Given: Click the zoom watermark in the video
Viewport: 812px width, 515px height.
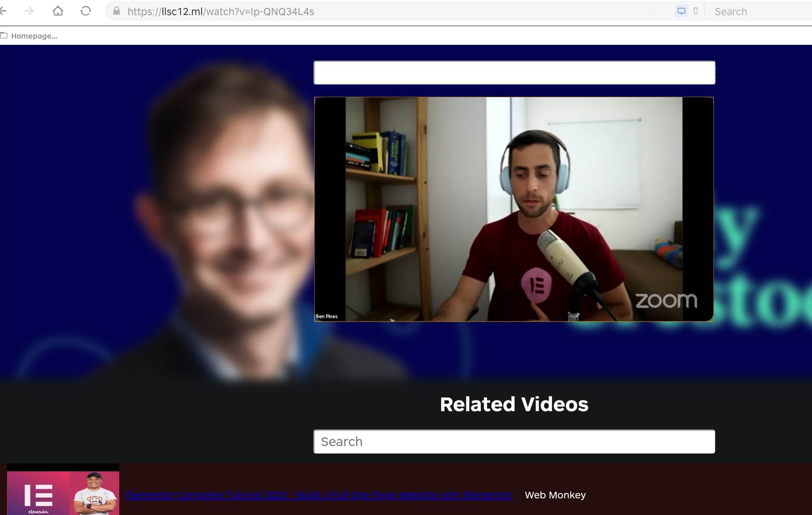Looking at the screenshot, I should point(666,301).
